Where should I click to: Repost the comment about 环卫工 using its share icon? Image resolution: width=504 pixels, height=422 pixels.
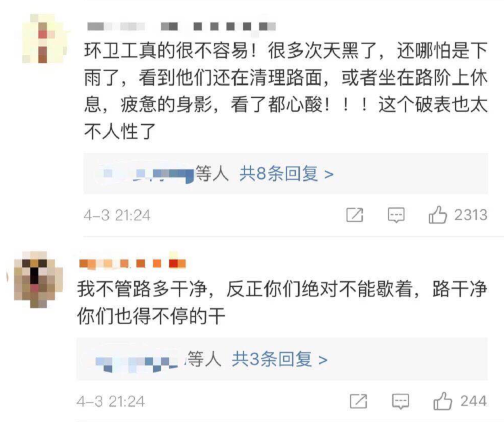click(x=354, y=215)
